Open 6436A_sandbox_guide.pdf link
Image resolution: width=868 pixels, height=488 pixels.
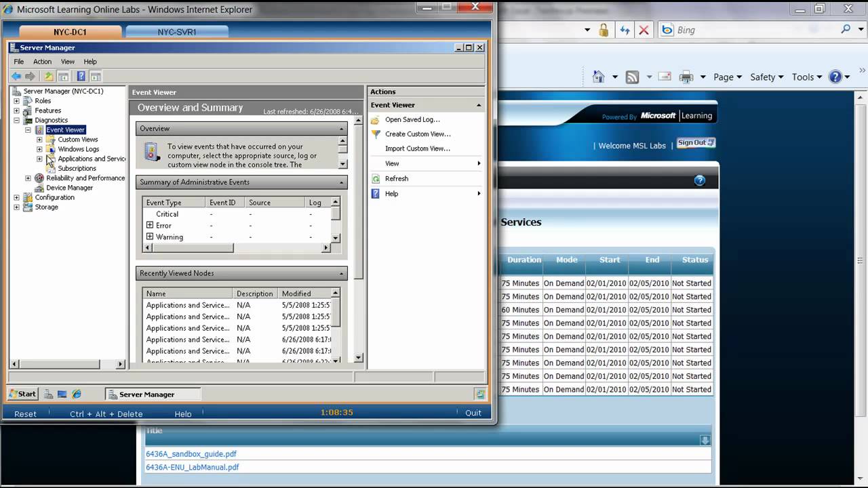click(191, 454)
